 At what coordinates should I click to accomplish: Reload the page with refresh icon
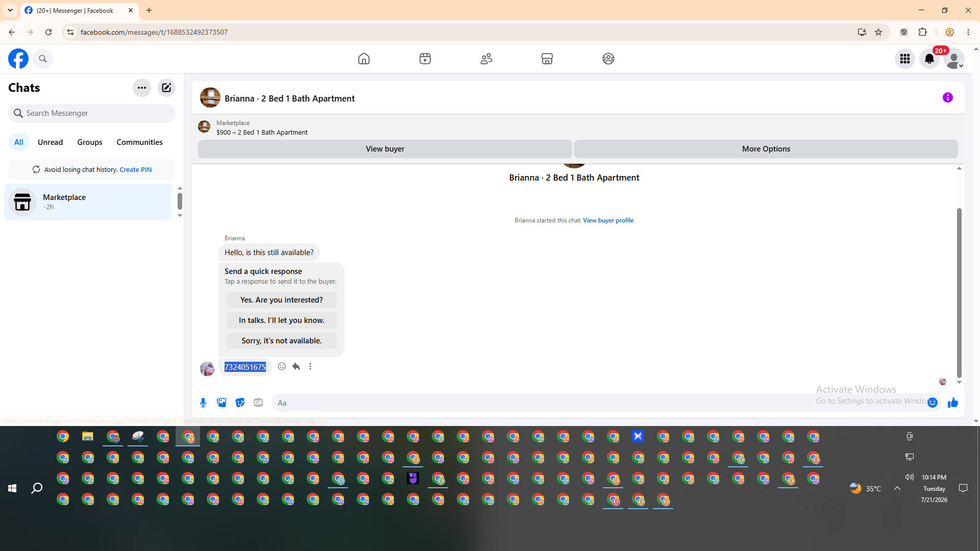(48, 32)
